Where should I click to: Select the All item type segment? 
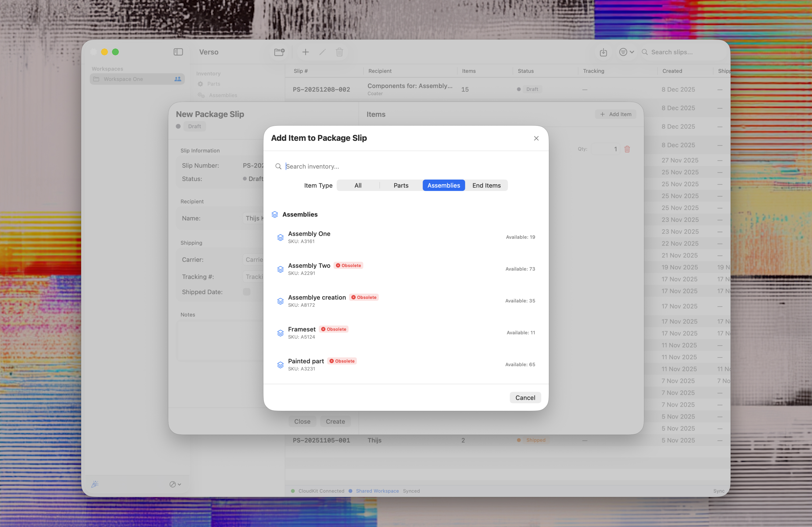pos(358,185)
